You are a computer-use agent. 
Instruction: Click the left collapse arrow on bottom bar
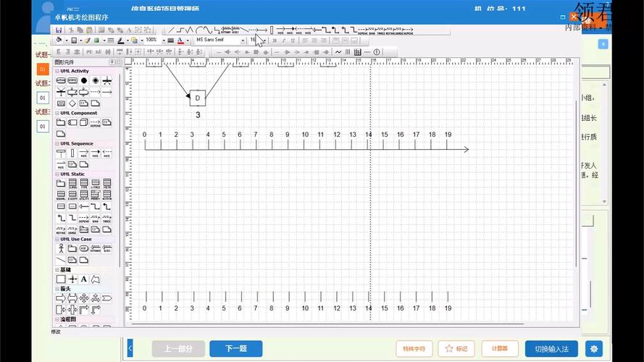130,348
